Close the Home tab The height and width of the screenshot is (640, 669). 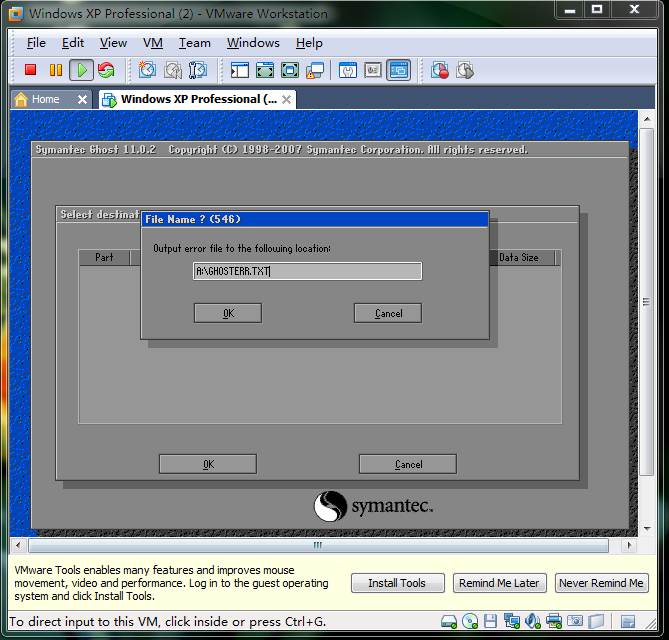[82, 100]
